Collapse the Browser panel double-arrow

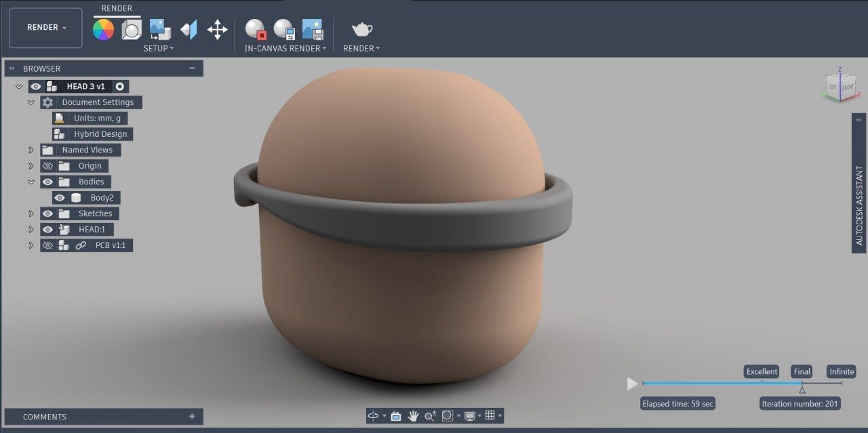tap(12, 68)
